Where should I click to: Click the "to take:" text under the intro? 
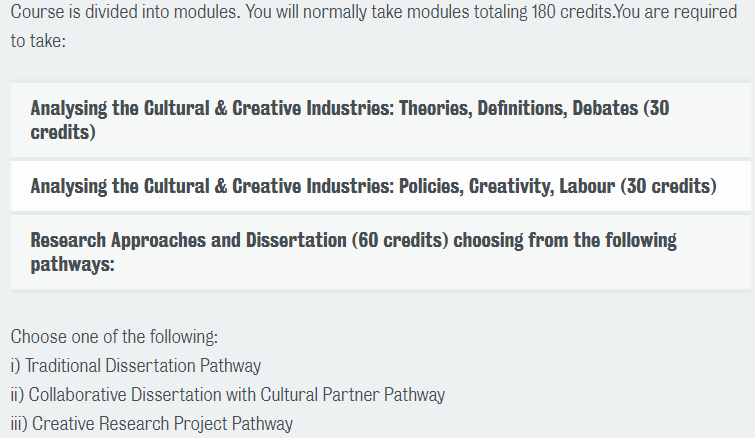pyautogui.click(x=38, y=41)
